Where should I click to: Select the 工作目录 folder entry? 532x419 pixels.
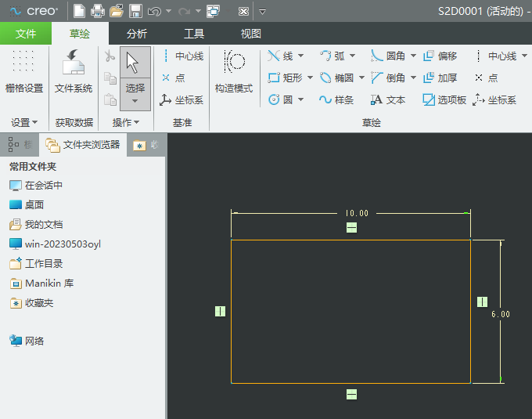point(43,263)
